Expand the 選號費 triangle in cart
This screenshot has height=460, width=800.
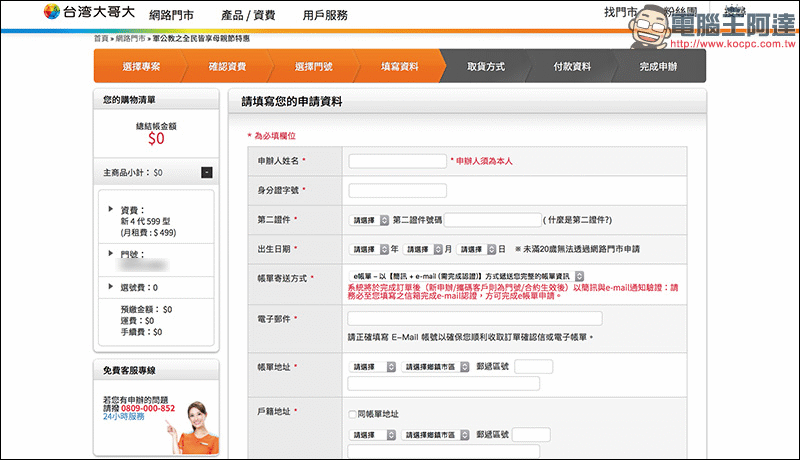tap(110, 287)
